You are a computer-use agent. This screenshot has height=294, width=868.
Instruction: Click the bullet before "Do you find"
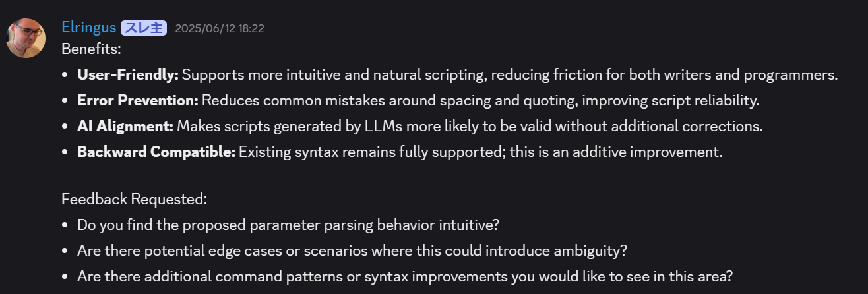point(65,225)
